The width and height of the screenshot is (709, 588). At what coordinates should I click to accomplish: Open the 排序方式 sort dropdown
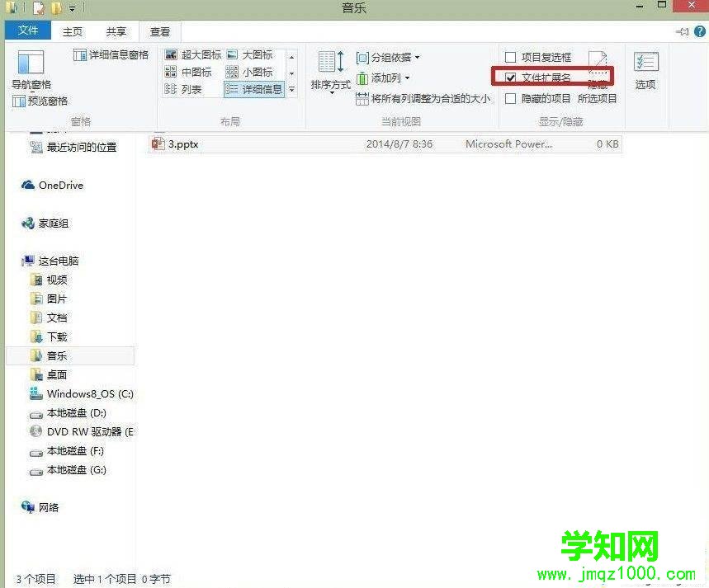[330, 73]
